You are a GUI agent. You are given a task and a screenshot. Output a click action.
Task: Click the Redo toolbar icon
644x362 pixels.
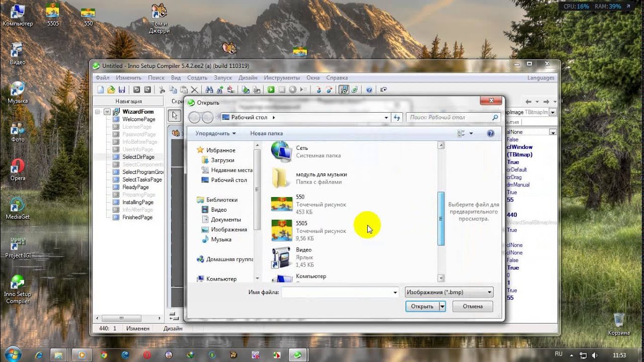coord(147,89)
